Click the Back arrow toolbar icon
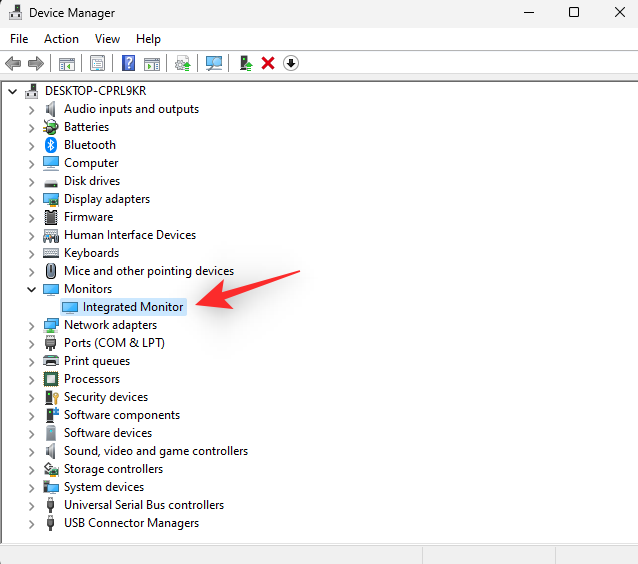This screenshot has height=564, width=638. 13,63
